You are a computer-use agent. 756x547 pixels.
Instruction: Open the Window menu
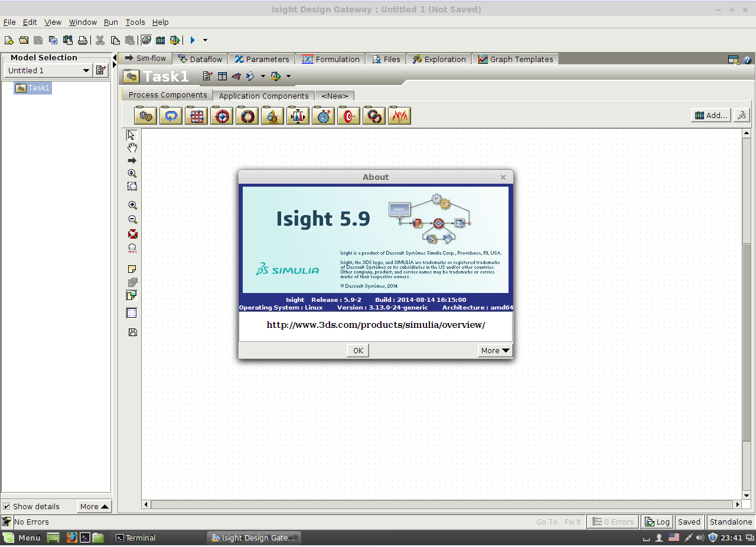coord(83,22)
